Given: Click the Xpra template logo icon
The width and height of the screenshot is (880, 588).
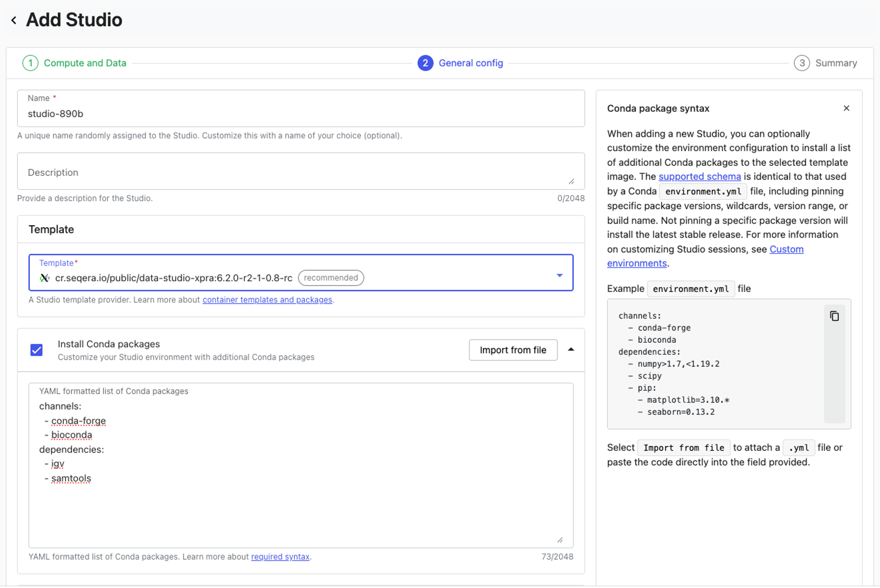Looking at the screenshot, I should click(45, 278).
